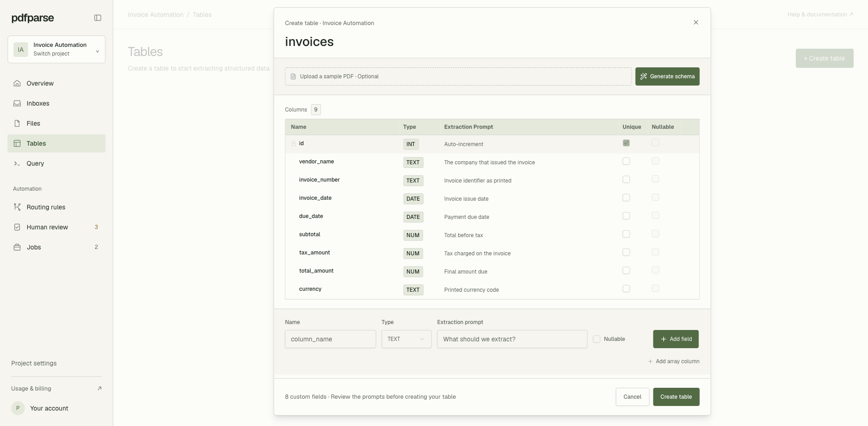This screenshot has width=868, height=426.
Task: Click the 'Tax charged on the invoice' prompt
Action: click(x=478, y=254)
